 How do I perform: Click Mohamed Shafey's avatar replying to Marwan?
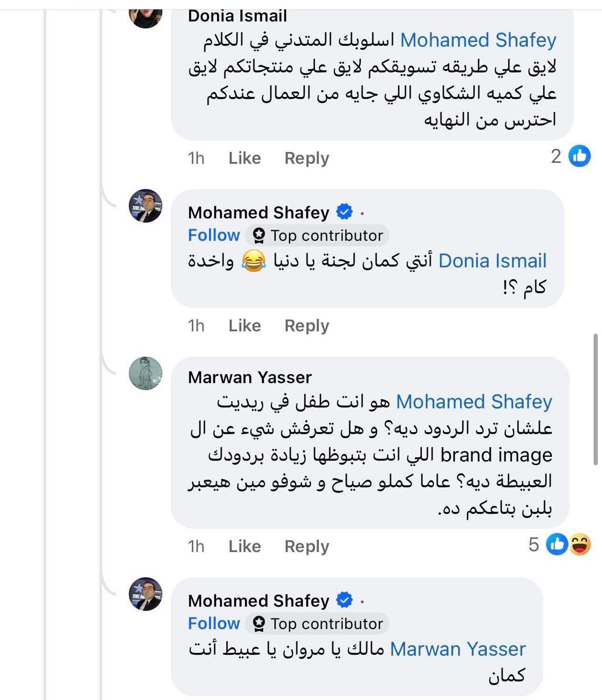(146, 594)
